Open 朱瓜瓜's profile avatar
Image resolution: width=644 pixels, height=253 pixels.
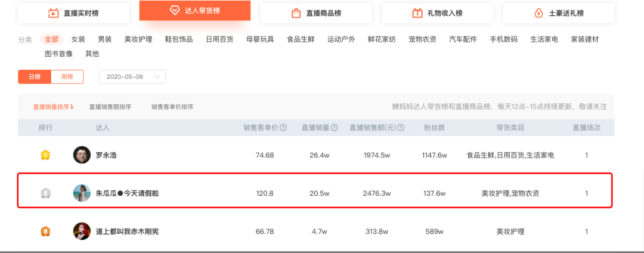pyautogui.click(x=82, y=193)
